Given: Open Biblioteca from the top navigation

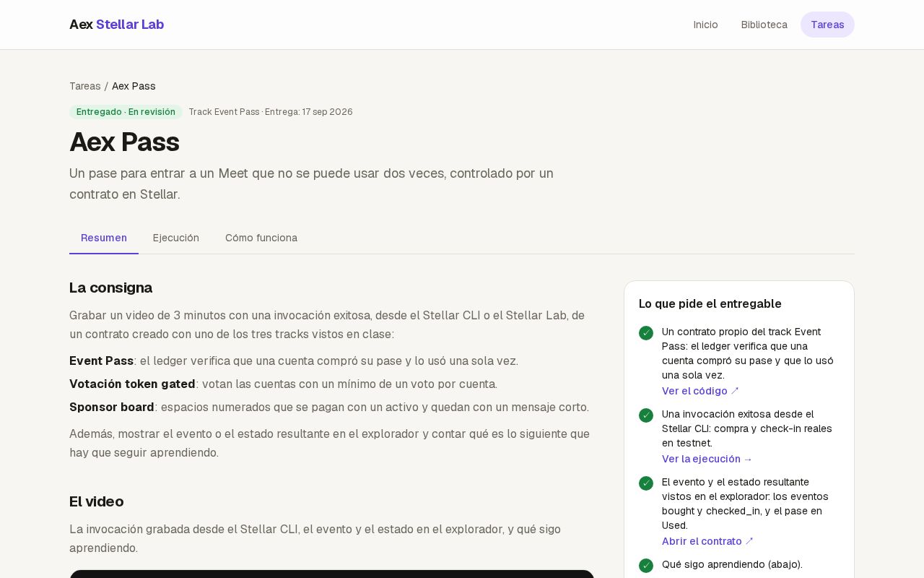Looking at the screenshot, I should click(764, 25).
